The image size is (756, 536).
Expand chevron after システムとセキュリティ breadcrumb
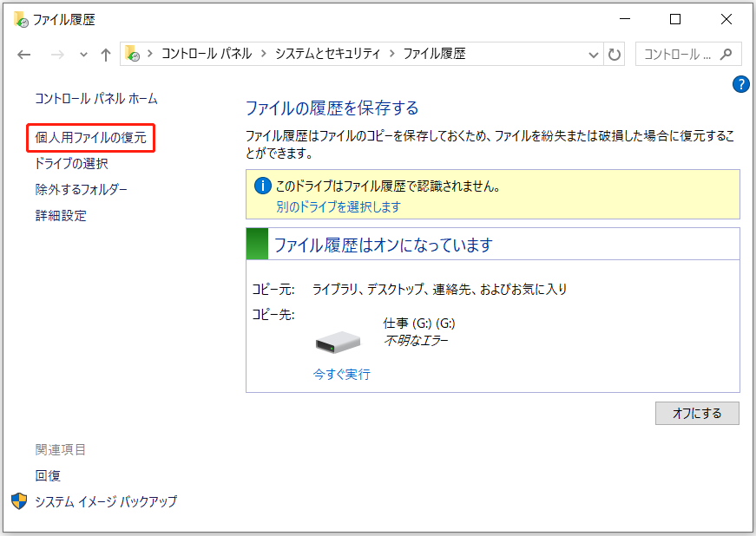pos(392,54)
